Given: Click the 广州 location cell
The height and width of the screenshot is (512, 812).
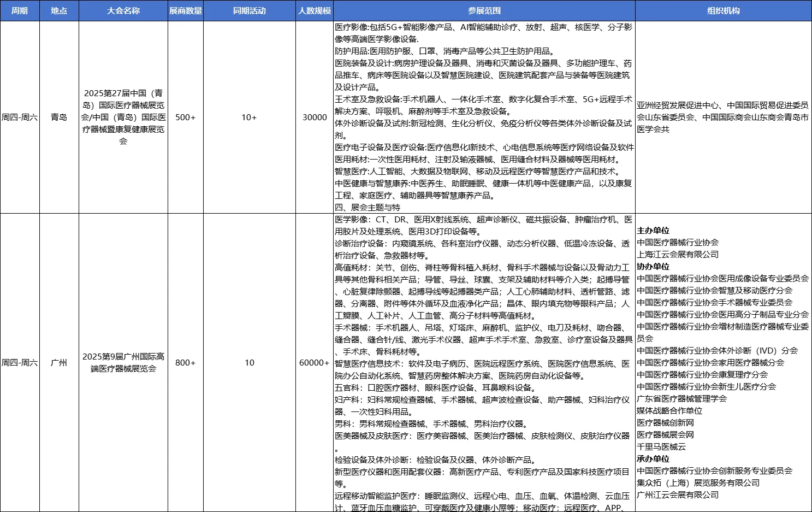Looking at the screenshot, I should [59, 363].
